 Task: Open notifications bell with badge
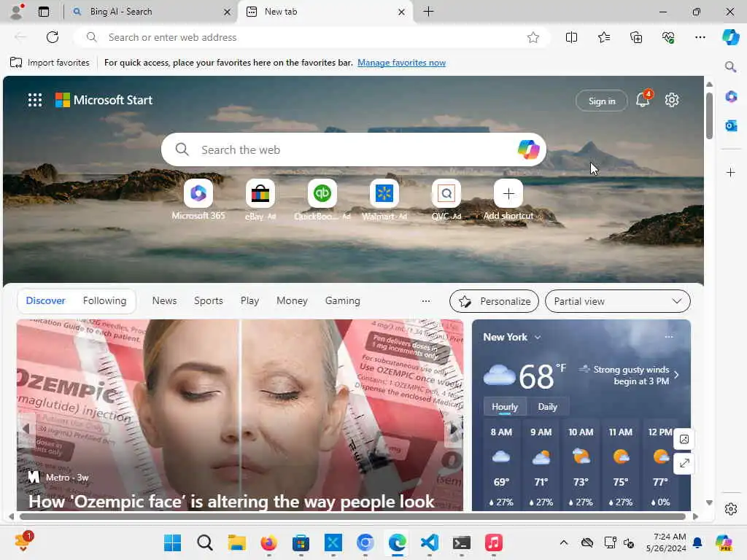coord(643,99)
